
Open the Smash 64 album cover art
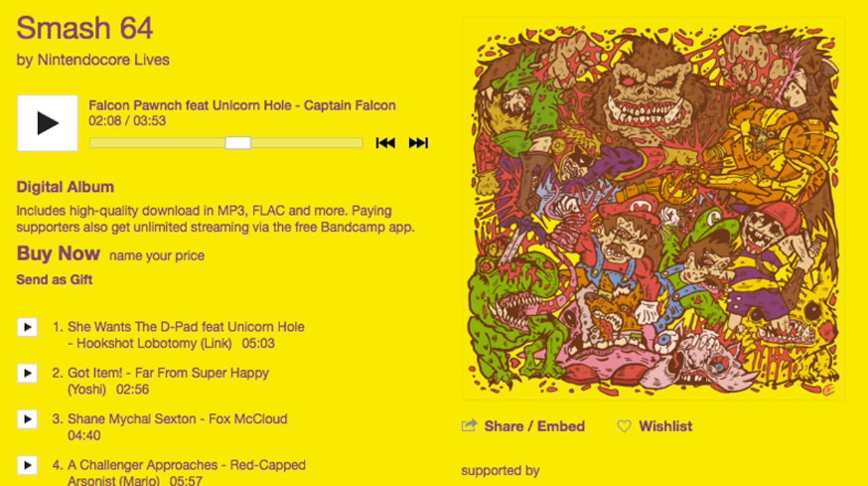pos(653,209)
